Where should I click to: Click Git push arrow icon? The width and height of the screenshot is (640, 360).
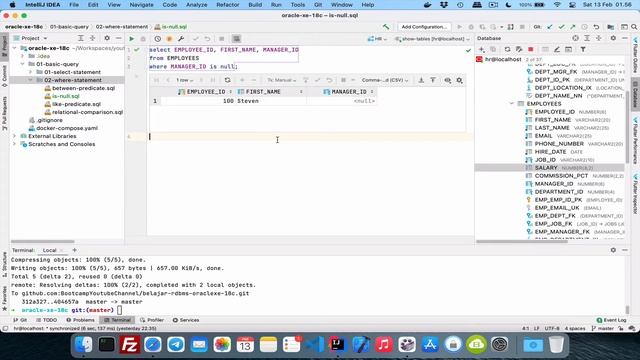[x=573, y=27]
